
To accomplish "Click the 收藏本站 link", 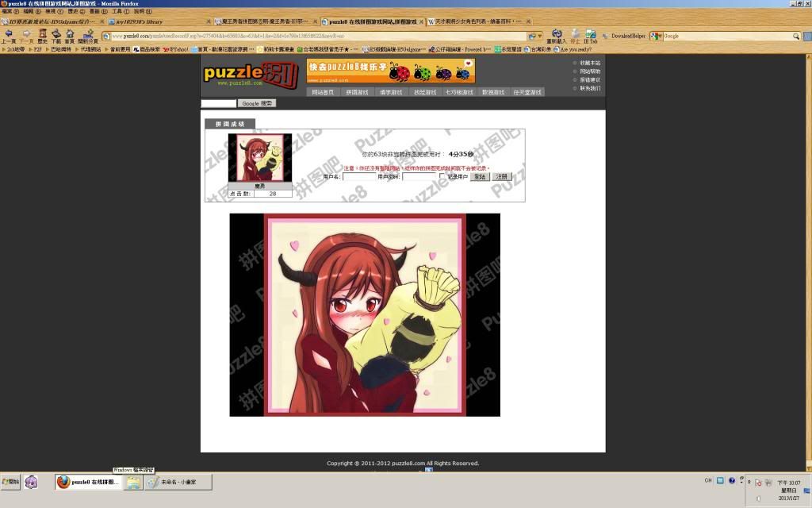I will [x=589, y=63].
